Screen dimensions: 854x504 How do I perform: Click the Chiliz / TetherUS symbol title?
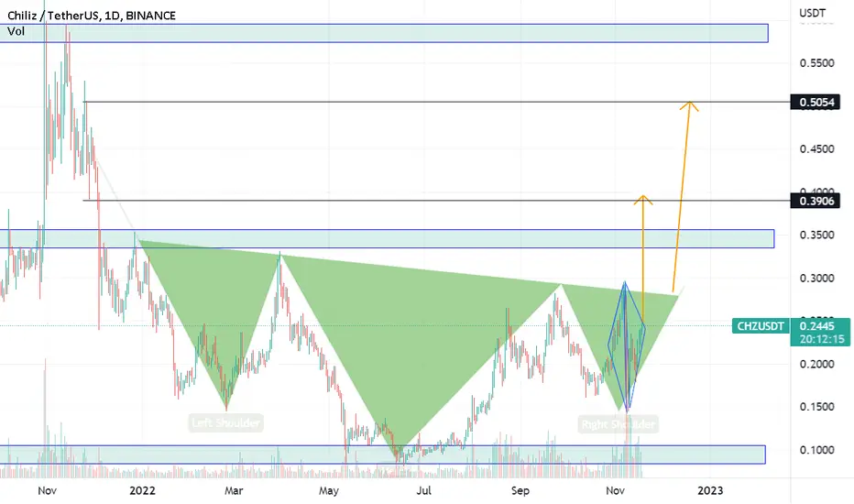92,16
